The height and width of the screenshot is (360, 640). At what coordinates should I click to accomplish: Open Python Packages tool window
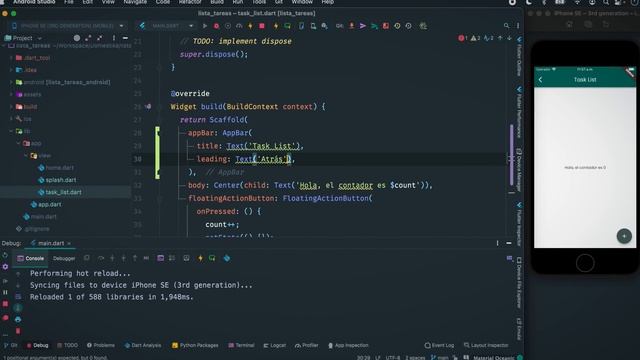[x=196, y=345]
